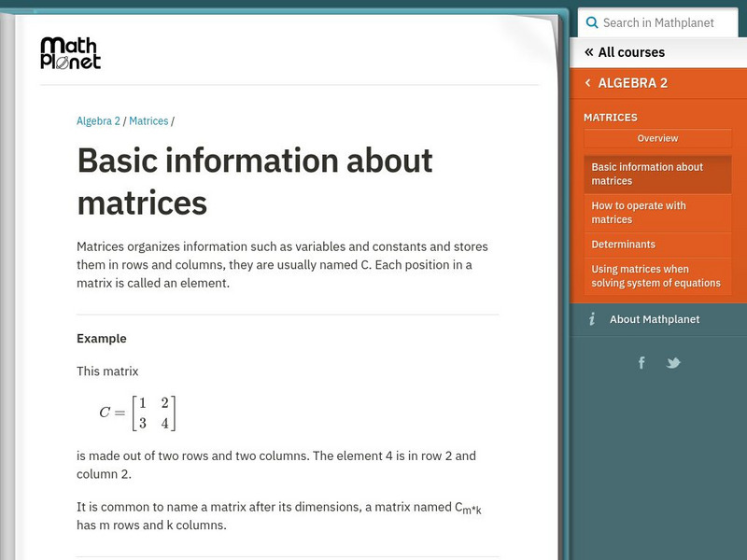747x560 pixels.
Task: Click the double chevron before All courses
Action: [x=589, y=52]
